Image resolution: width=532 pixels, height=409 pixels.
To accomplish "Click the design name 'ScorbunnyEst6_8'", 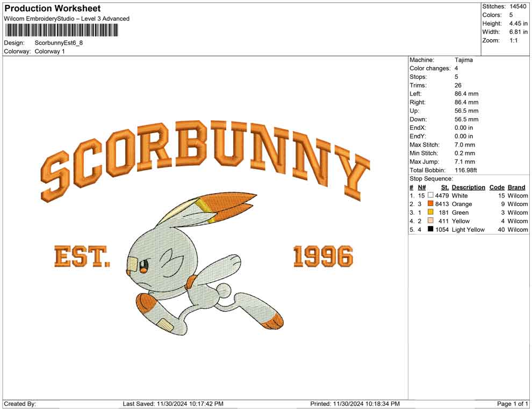I will pyautogui.click(x=59, y=43).
